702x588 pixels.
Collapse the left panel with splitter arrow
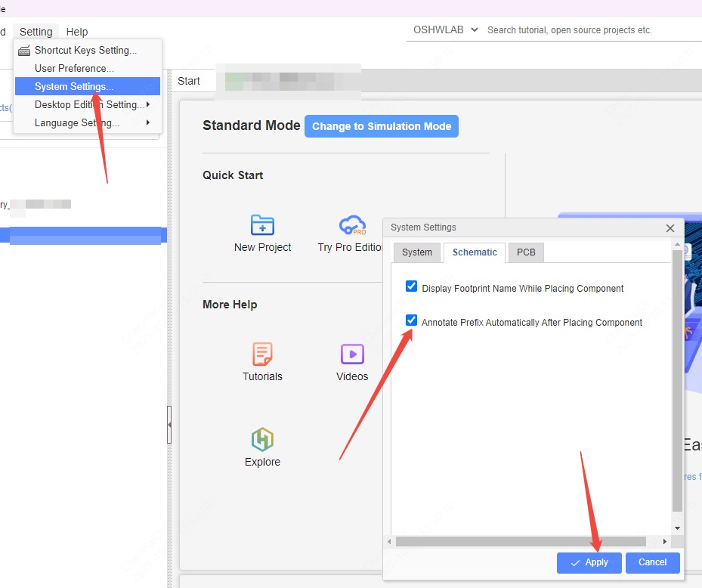coord(169,426)
